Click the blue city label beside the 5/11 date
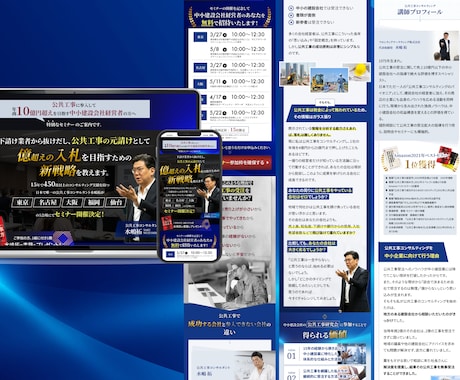 pos(200,83)
